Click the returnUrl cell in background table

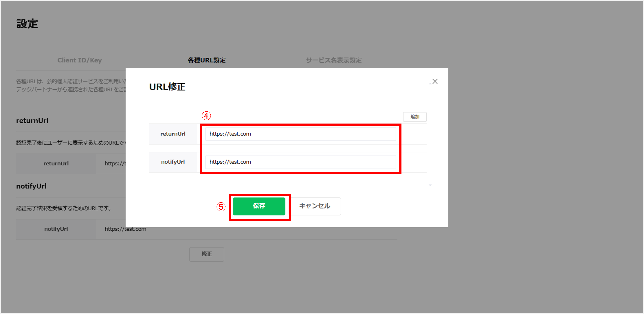(56, 163)
